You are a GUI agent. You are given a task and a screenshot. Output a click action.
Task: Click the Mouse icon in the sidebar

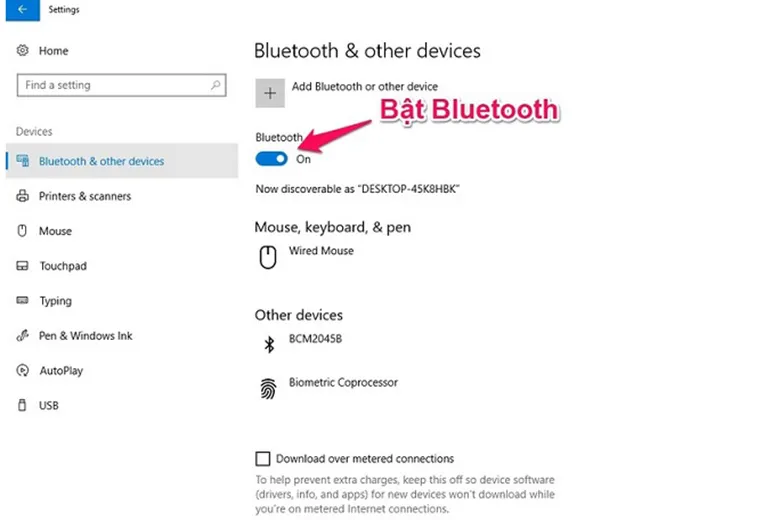22,231
